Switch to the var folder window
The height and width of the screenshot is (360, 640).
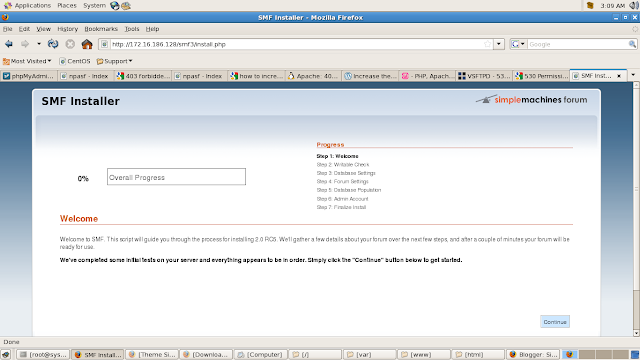tap(369, 354)
